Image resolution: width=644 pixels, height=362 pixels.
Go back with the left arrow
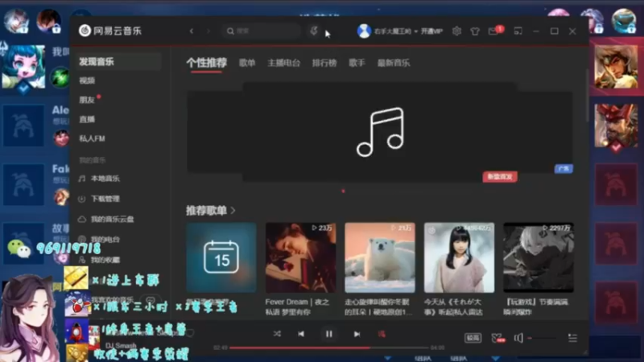pos(192,31)
